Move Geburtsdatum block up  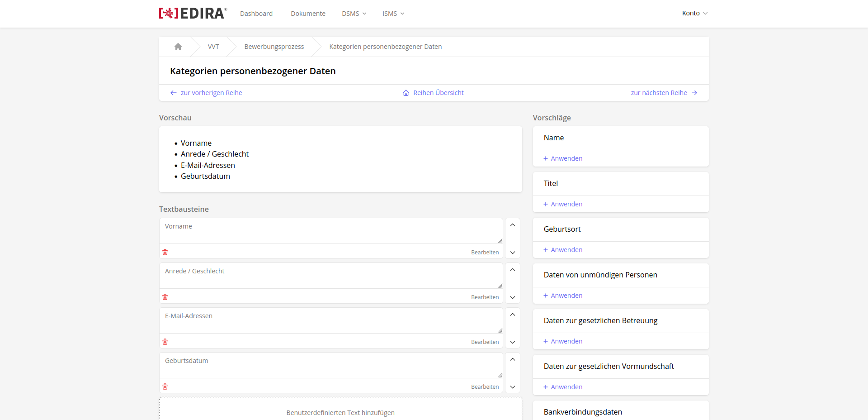click(x=513, y=359)
